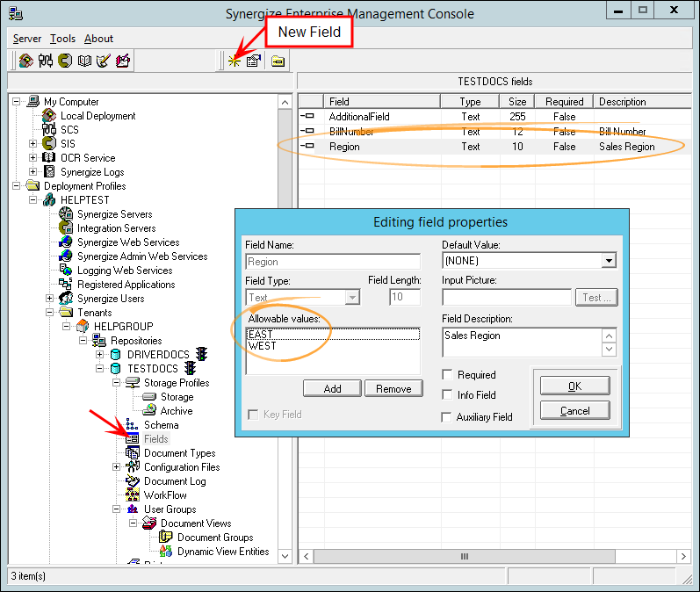
Task: Click Document Log tree icon
Action: click(132, 480)
